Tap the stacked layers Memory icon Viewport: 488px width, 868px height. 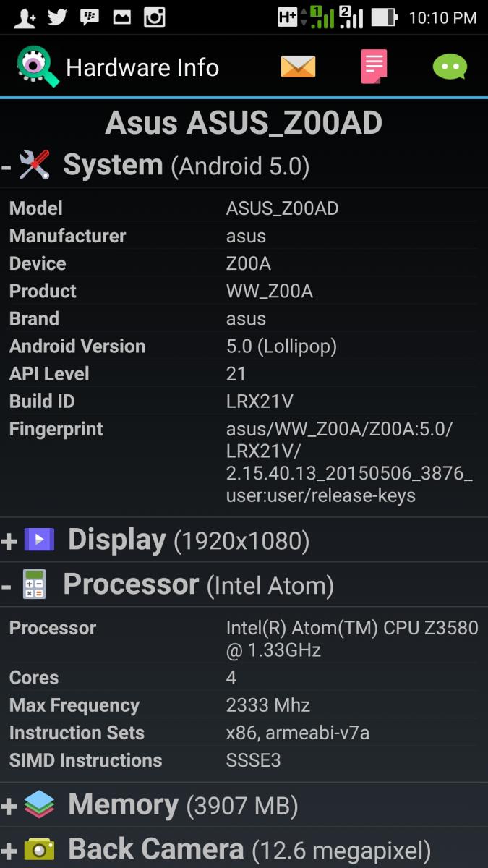(x=39, y=804)
